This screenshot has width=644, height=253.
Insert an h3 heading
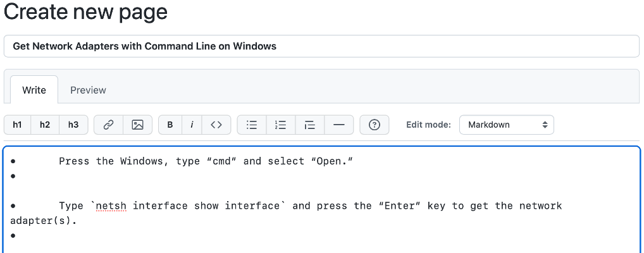pyautogui.click(x=73, y=125)
